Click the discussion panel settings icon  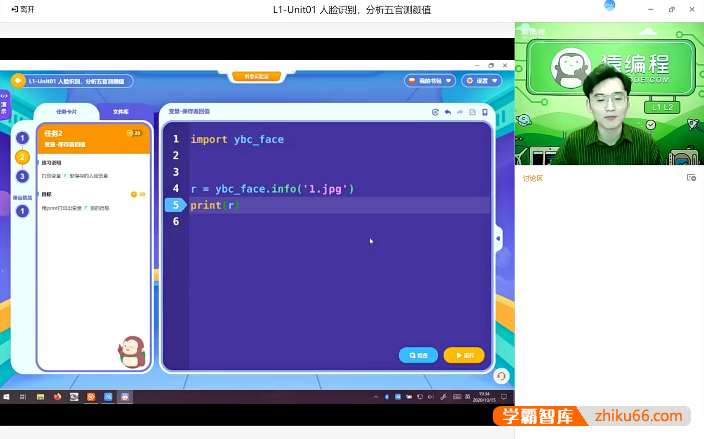[691, 178]
